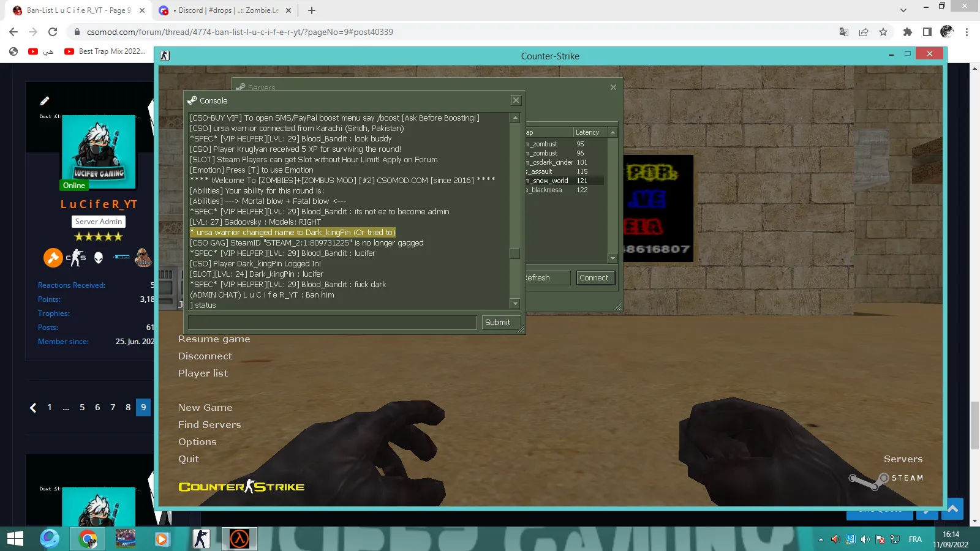Open Chrome from the taskbar
This screenshot has width=980, height=551.
pyautogui.click(x=88, y=539)
